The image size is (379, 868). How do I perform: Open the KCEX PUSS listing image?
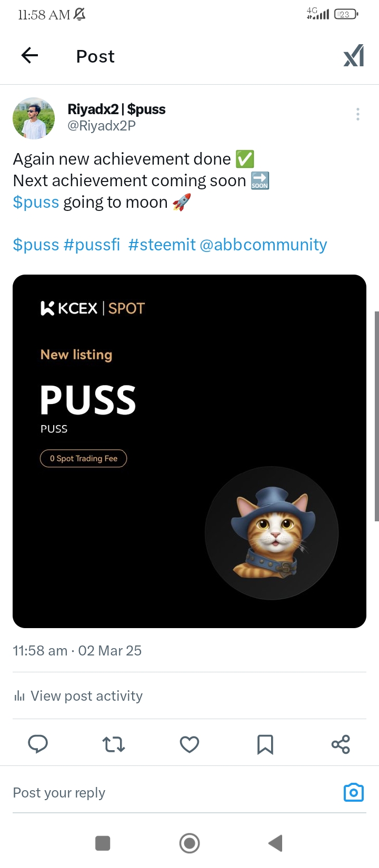point(189,451)
